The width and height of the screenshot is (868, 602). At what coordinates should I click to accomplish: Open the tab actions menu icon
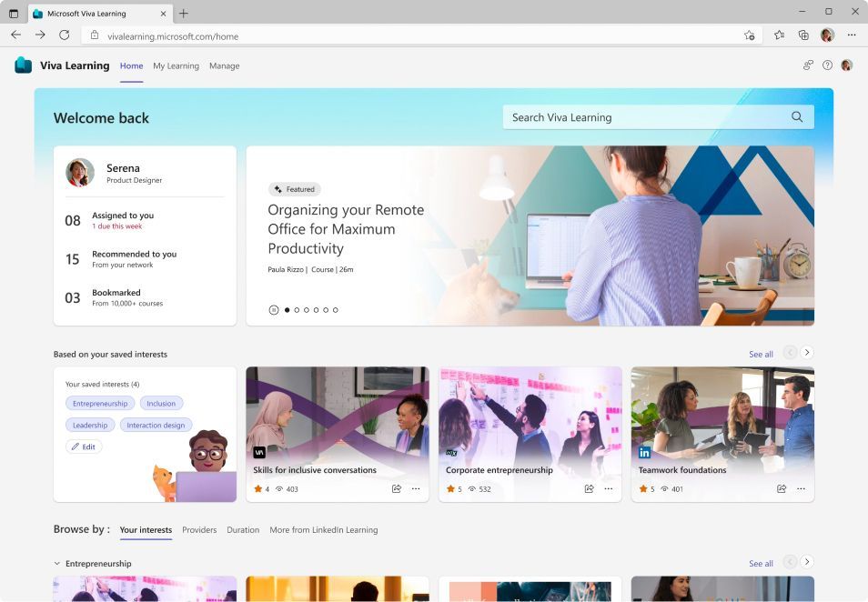14,14
